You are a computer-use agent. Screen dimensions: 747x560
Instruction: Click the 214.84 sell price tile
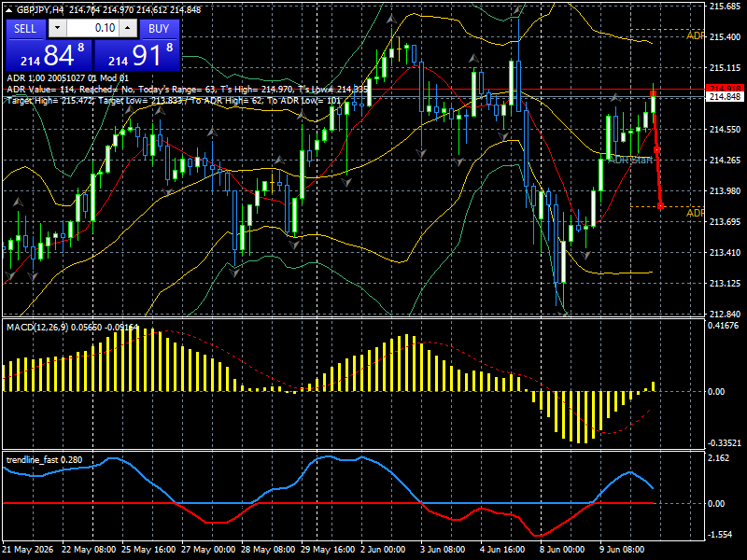pos(49,55)
